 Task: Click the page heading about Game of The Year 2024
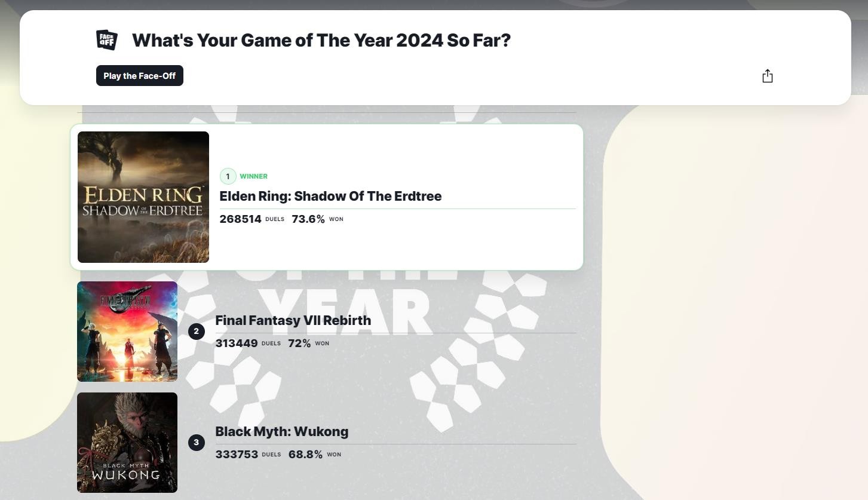click(321, 40)
